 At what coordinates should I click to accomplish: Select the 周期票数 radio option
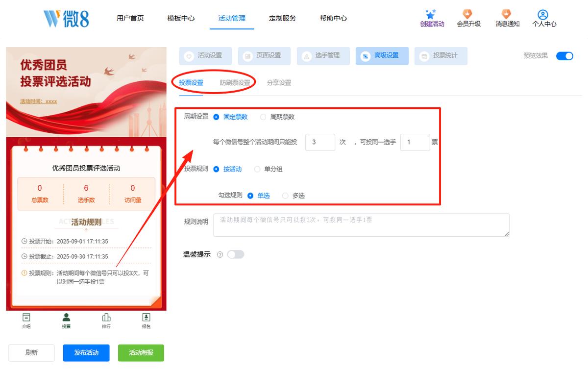click(264, 117)
